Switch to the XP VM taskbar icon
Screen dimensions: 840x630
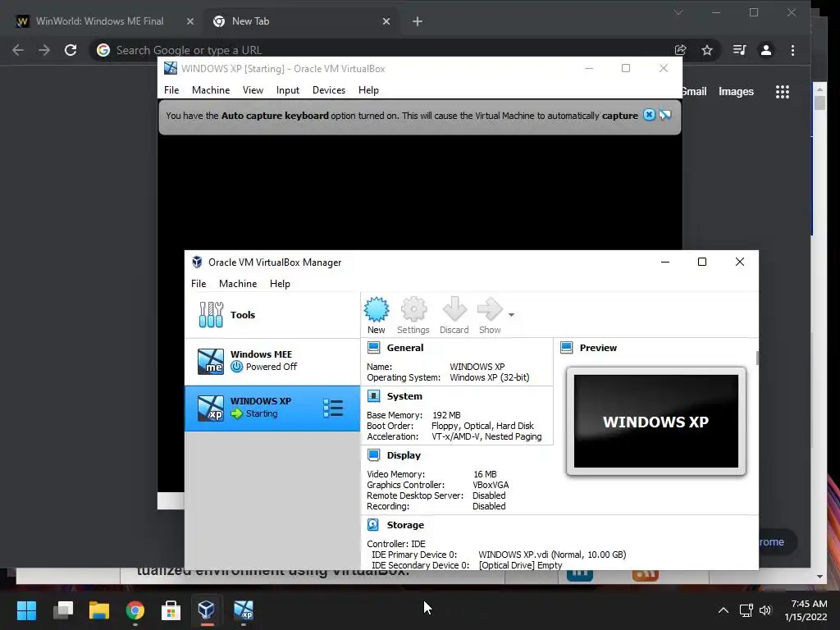[x=243, y=609]
